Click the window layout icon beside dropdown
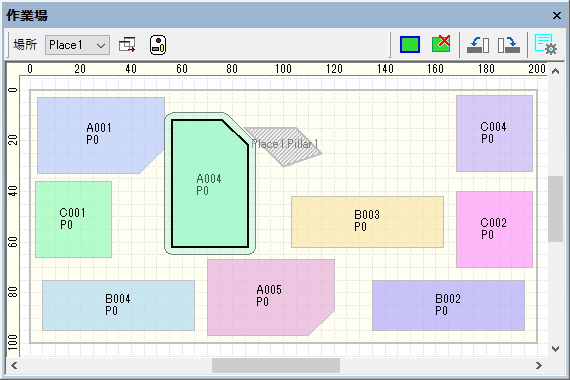 [x=127, y=45]
